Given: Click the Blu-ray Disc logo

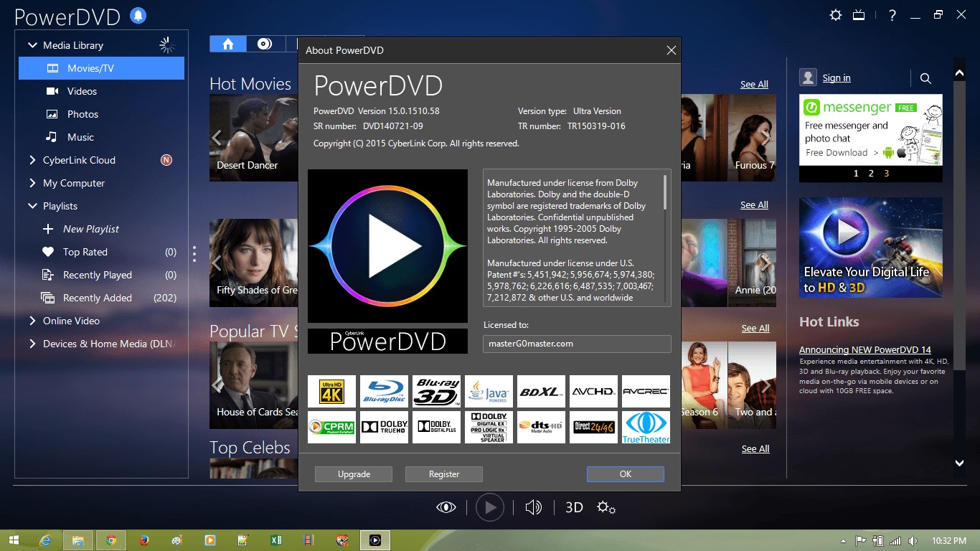Looking at the screenshot, I should (384, 391).
